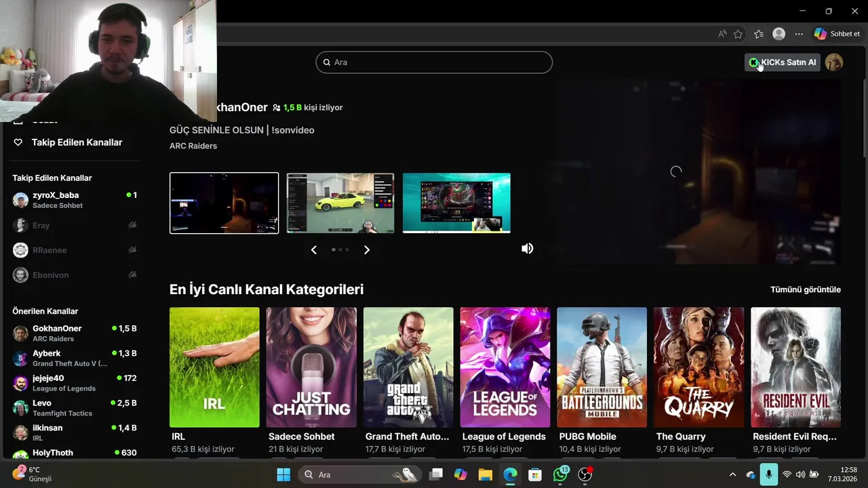Open the browser Favorites list icon
The height and width of the screenshot is (488, 868).
[759, 34]
